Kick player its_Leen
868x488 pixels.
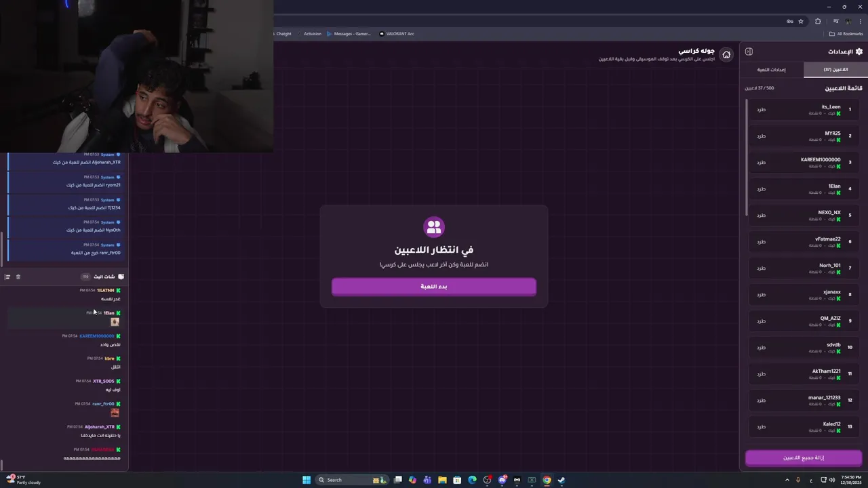pos(761,109)
